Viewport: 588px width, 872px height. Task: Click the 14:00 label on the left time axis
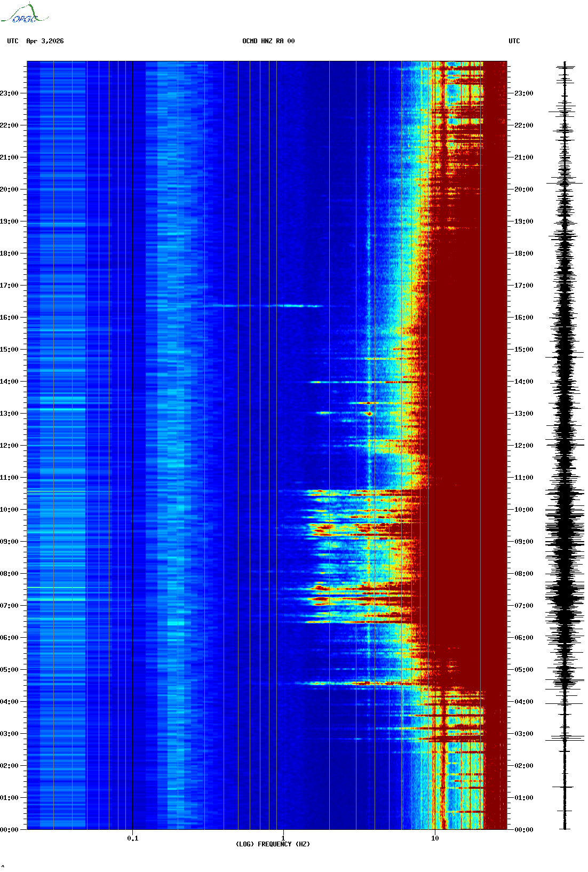pyautogui.click(x=9, y=382)
